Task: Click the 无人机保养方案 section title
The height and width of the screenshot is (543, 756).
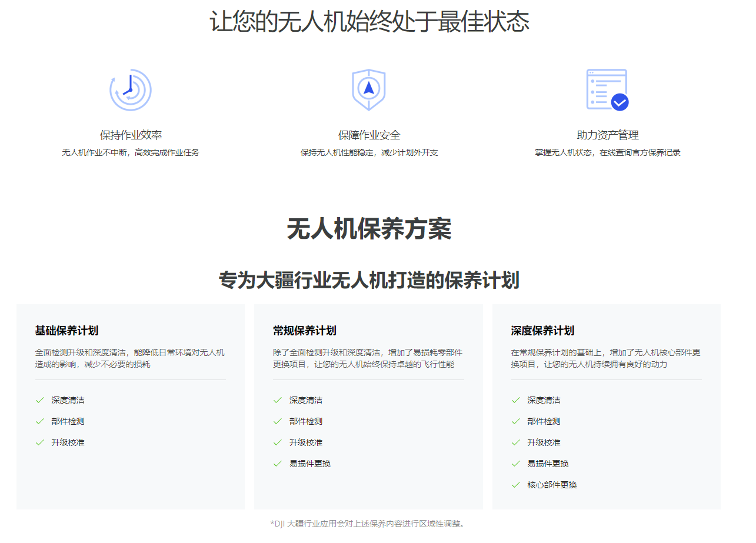Action: (x=369, y=229)
